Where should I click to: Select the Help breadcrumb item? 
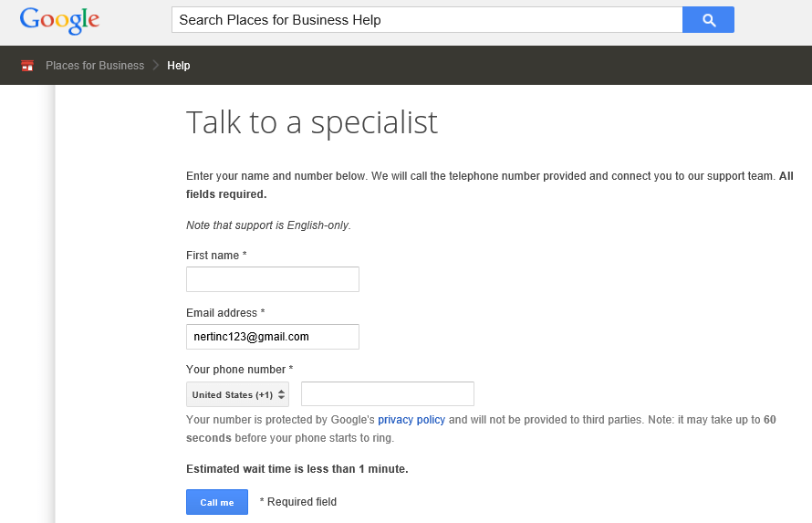(x=179, y=66)
